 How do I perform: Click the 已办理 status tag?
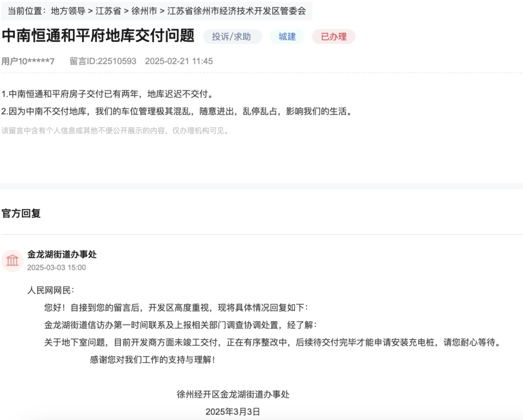click(x=334, y=37)
